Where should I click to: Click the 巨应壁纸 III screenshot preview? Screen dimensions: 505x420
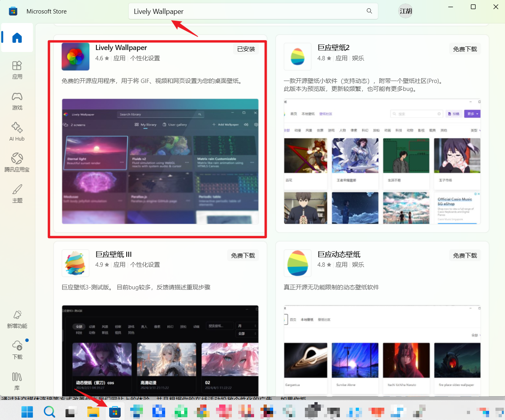(x=160, y=350)
